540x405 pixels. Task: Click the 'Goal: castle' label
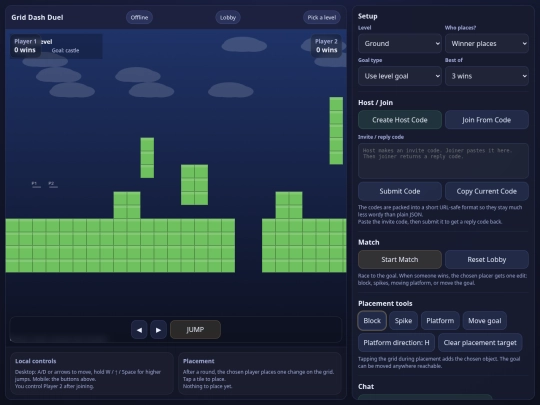point(65,50)
